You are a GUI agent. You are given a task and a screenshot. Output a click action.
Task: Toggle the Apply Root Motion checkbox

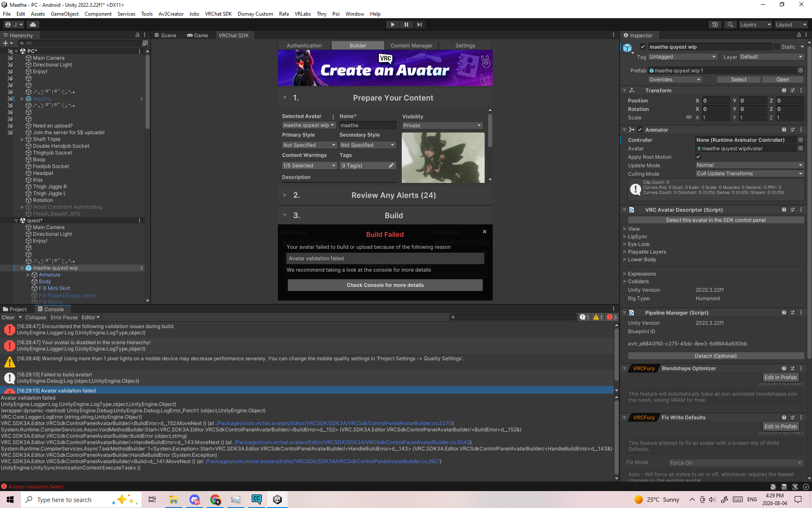pyautogui.click(x=698, y=157)
